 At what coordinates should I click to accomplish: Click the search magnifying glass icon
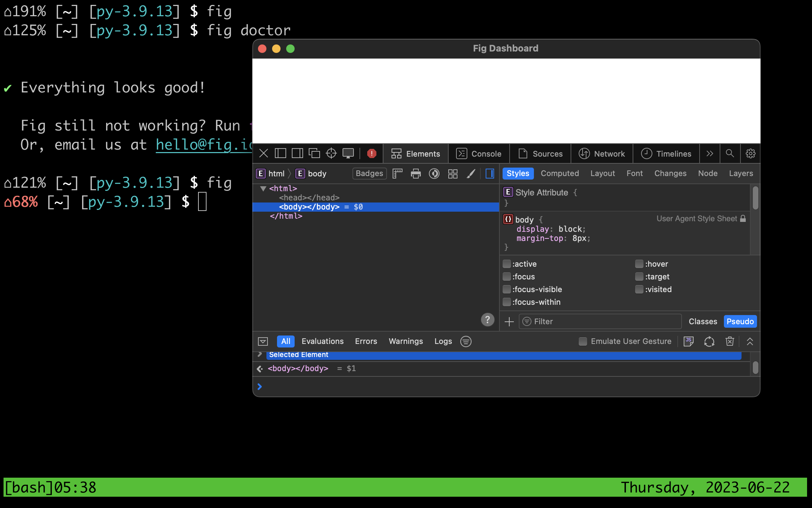pos(730,153)
